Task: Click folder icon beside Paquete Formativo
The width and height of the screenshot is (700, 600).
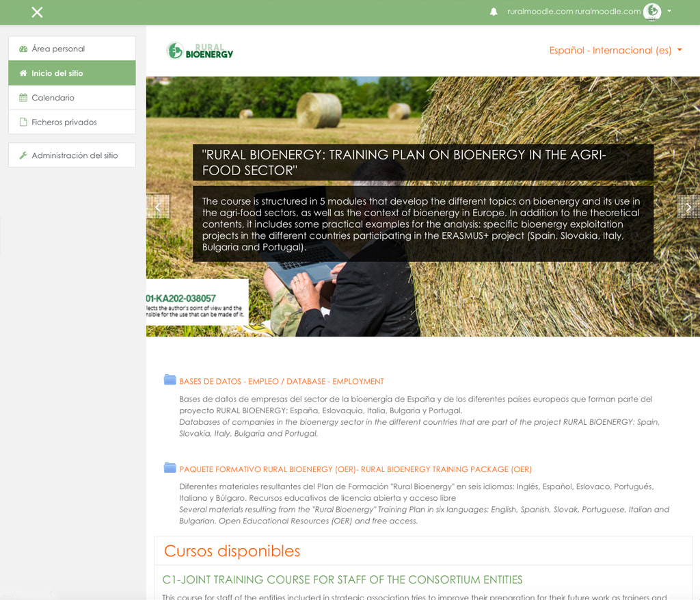Action: [170, 468]
